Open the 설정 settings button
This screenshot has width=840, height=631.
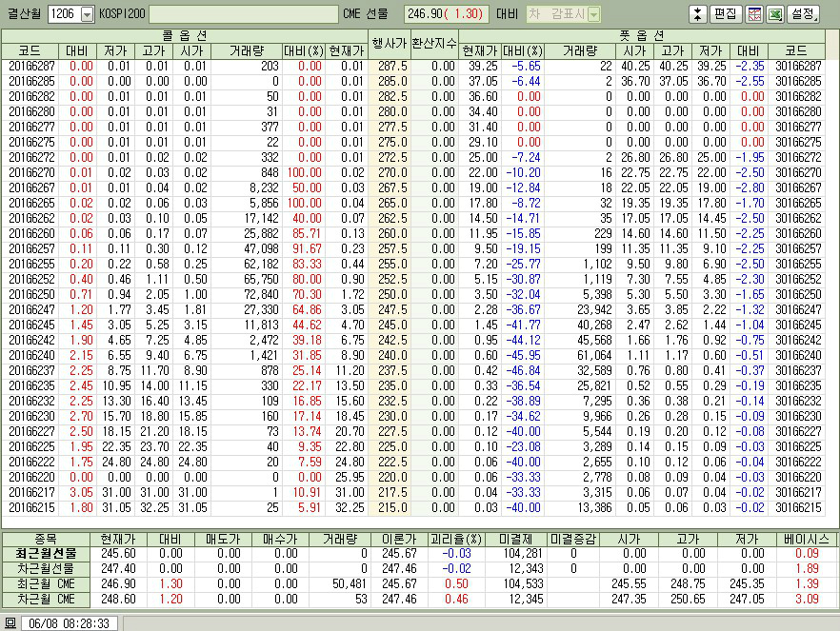click(x=804, y=14)
